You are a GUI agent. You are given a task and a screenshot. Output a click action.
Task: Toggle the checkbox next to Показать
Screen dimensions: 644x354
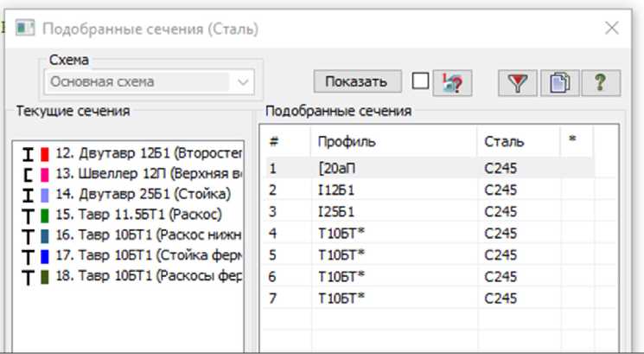(x=420, y=81)
